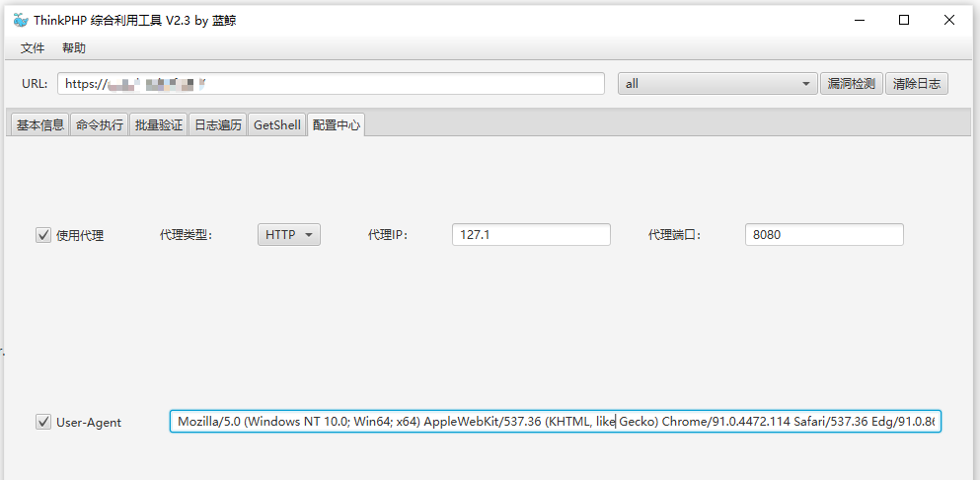This screenshot has height=480, width=980.
Task: Minimize the ThinkPHP tool window
Action: click(859, 20)
